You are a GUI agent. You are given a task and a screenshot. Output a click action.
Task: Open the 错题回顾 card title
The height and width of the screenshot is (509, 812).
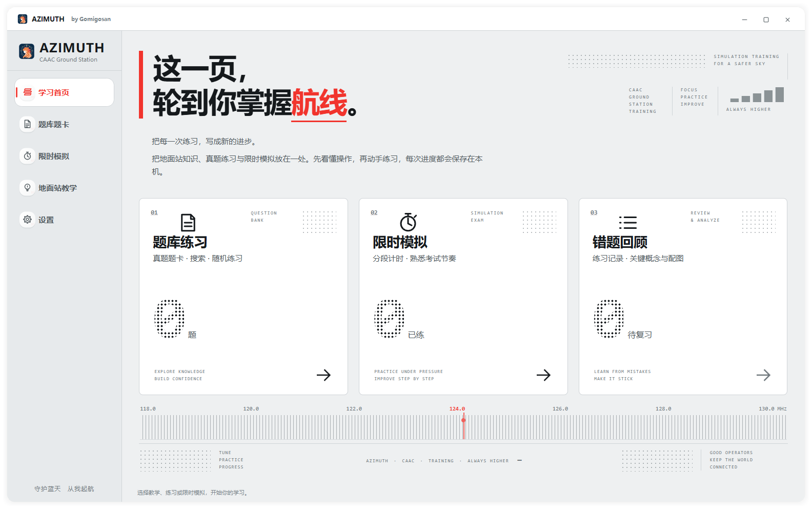pyautogui.click(x=620, y=242)
